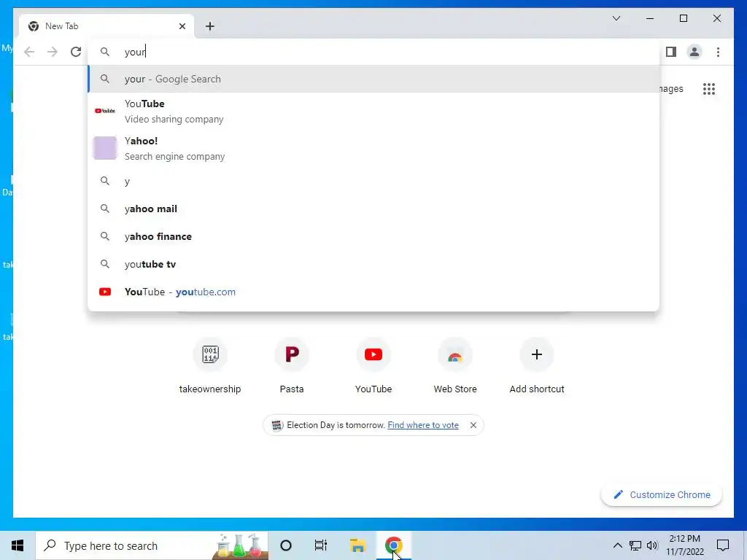Open the Chrome side panel

click(x=671, y=52)
